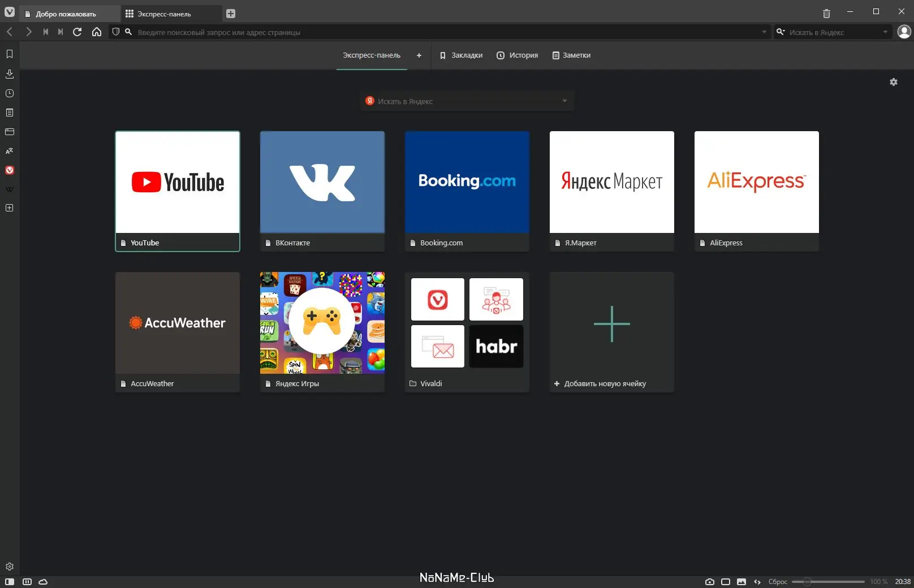Open the Bookmarks side panel icon

coord(10,54)
